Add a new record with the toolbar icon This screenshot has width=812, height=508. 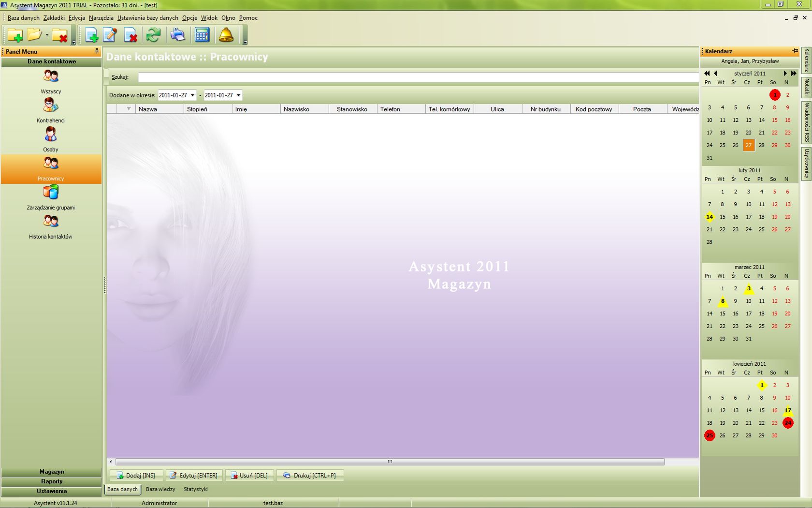[x=91, y=35]
